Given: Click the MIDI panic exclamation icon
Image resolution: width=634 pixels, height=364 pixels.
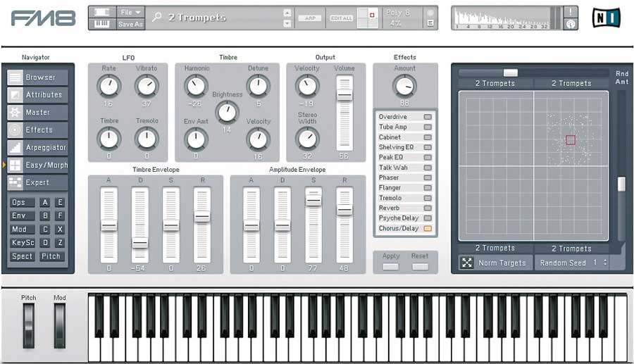Looking at the screenshot, I should pos(571,12).
